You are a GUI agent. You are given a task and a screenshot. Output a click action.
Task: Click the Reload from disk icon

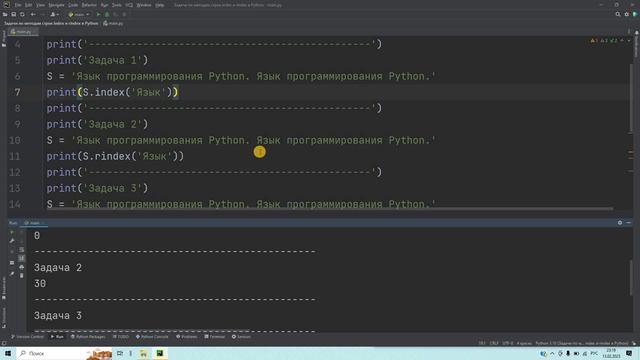click(22, 14)
